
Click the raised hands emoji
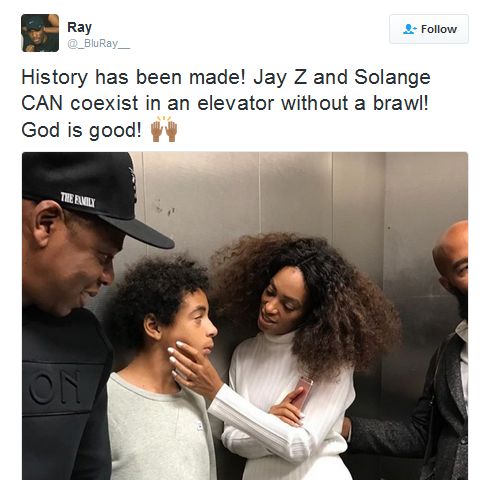pyautogui.click(x=164, y=129)
